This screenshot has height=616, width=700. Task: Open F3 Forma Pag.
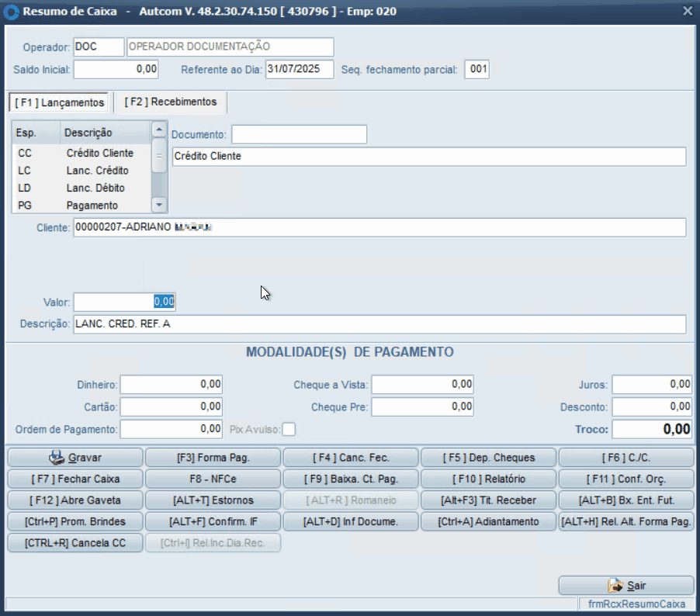[213, 458]
